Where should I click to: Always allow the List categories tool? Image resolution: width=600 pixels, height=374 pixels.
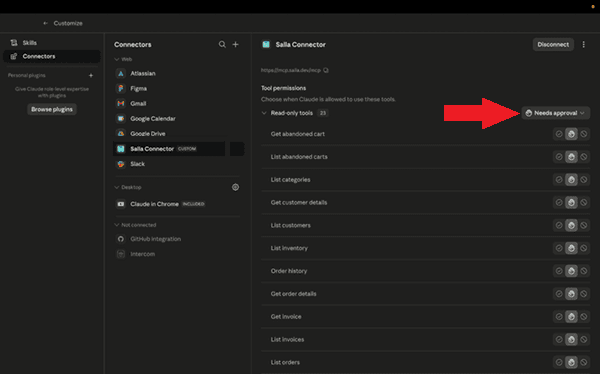[x=559, y=180]
